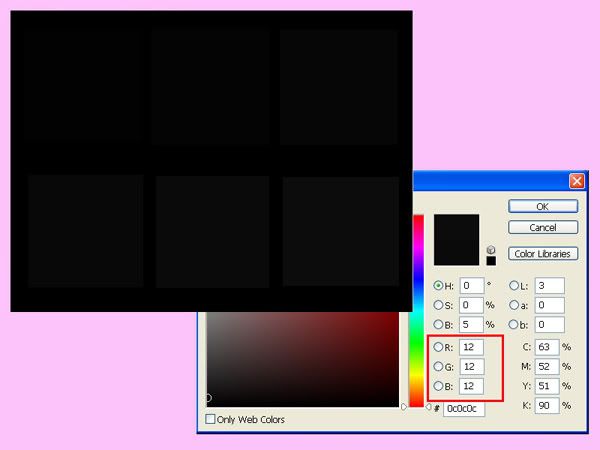This screenshot has height=450, width=600.
Task: Enable the Only Web Colors checkbox
Action: coord(210,420)
